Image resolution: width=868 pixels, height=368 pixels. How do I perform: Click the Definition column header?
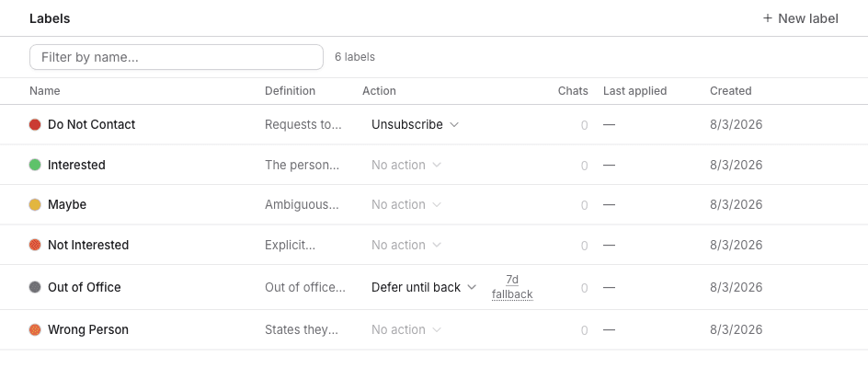coord(290,91)
